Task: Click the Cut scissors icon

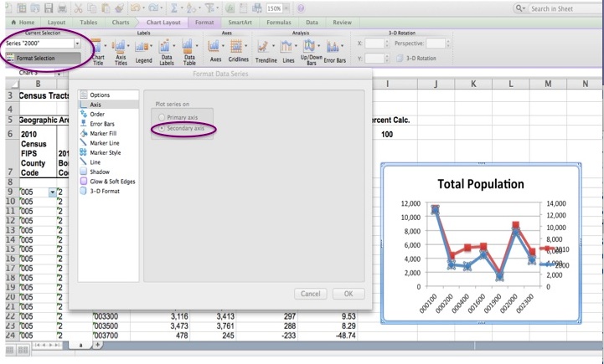Action: [78, 8]
